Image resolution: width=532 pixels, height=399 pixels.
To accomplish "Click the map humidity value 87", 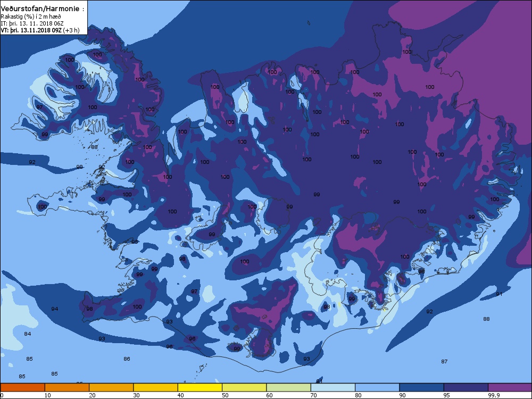I will (444, 362).
